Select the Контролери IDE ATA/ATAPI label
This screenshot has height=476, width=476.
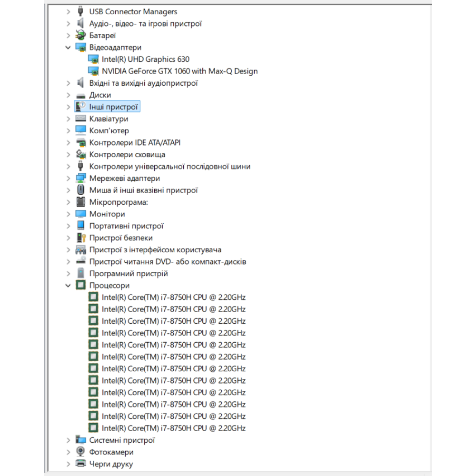point(135,143)
